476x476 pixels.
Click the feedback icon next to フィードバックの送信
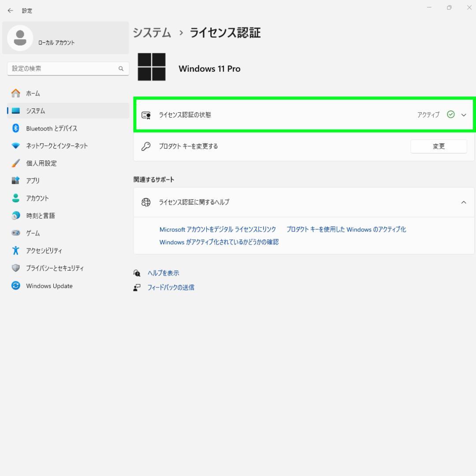click(x=137, y=287)
